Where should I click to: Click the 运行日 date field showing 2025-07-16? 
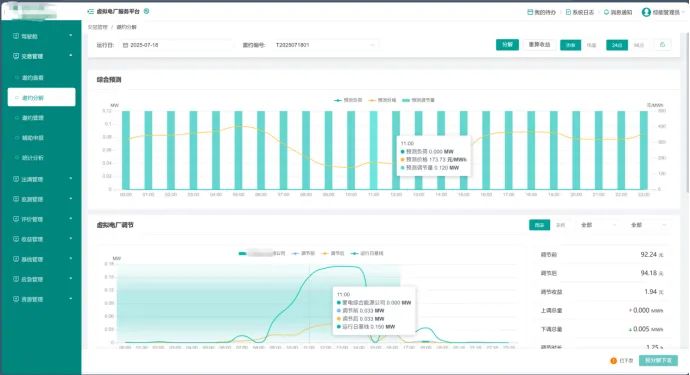pos(176,45)
